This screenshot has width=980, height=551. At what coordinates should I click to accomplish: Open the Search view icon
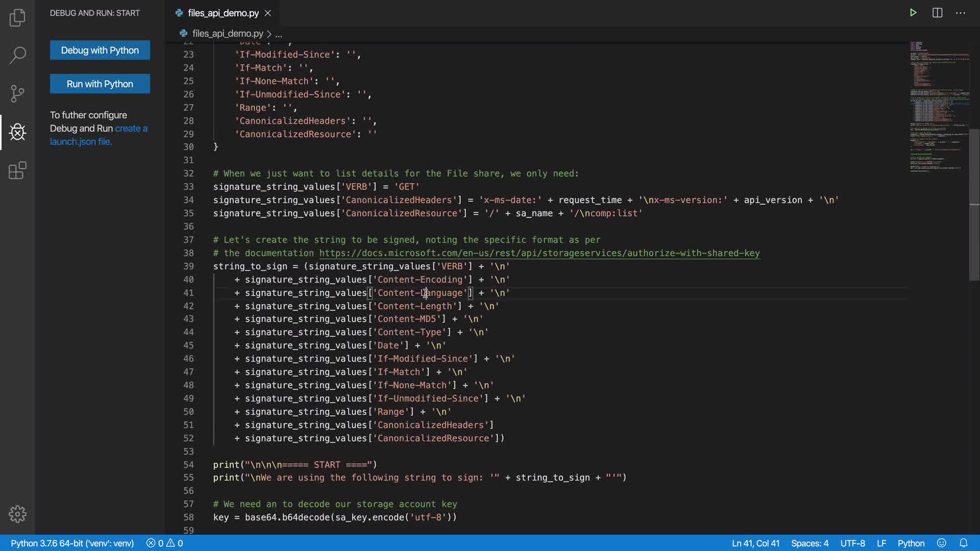[x=17, y=55]
